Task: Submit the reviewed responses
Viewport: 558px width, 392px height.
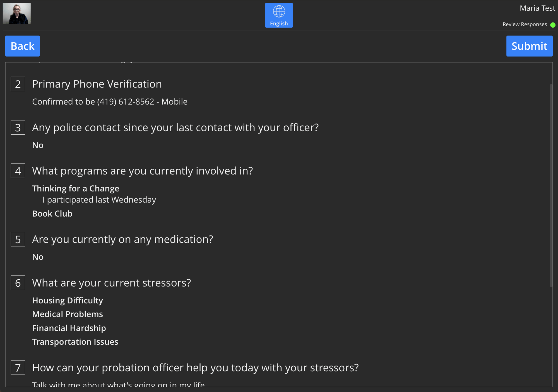Action: coord(529,46)
